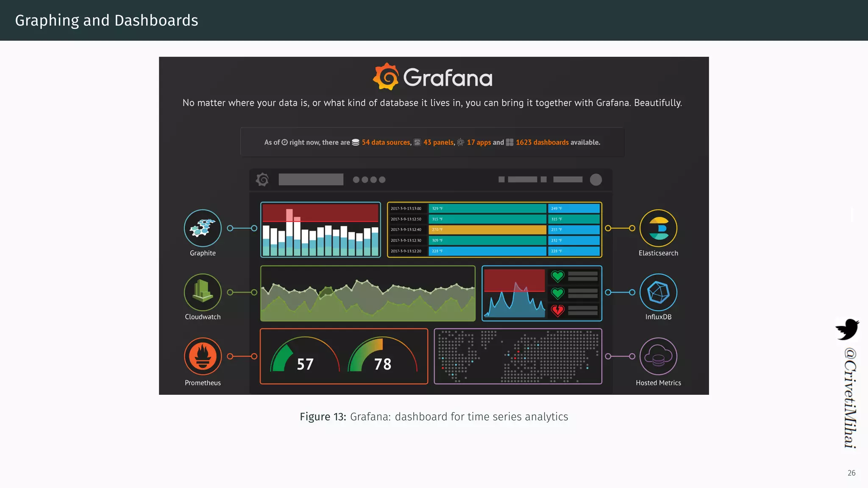Click the grid icon before '1623 dashboards'

510,142
